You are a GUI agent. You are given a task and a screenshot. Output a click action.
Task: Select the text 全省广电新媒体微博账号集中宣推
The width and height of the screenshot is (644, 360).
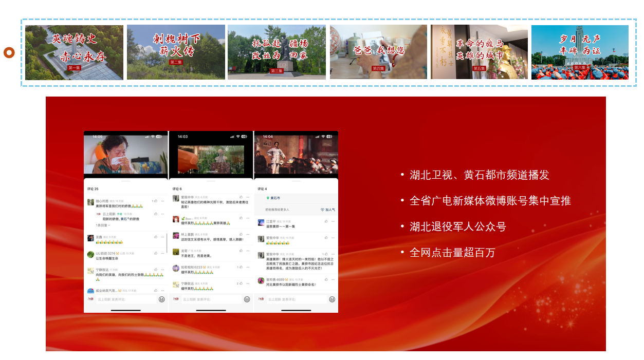(490, 201)
